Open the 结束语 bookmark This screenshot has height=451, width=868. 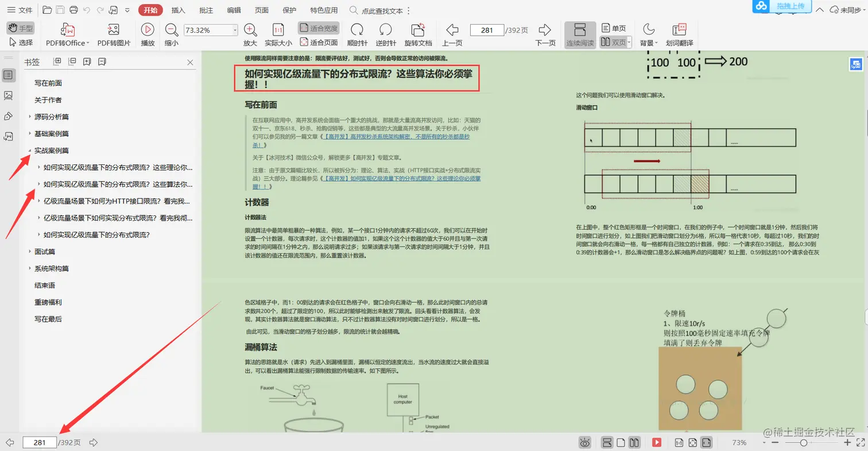[x=45, y=286]
